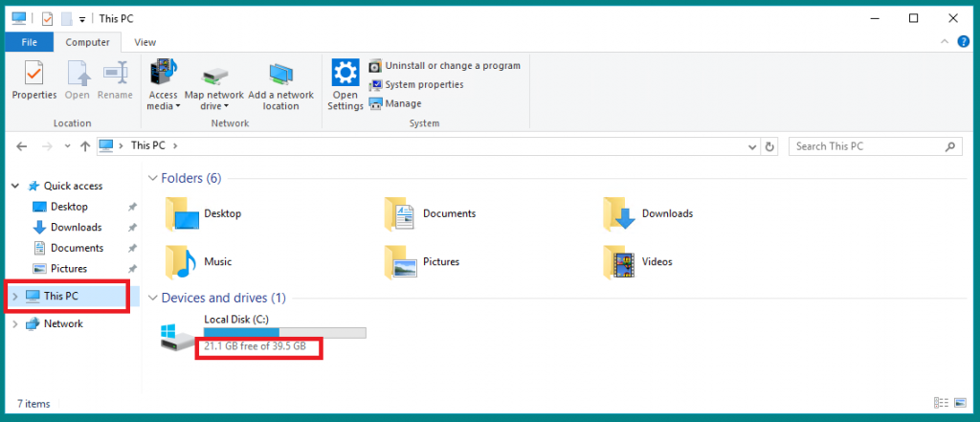The height and width of the screenshot is (422, 980).
Task: Open System properties from the ribbon
Action: 417,84
